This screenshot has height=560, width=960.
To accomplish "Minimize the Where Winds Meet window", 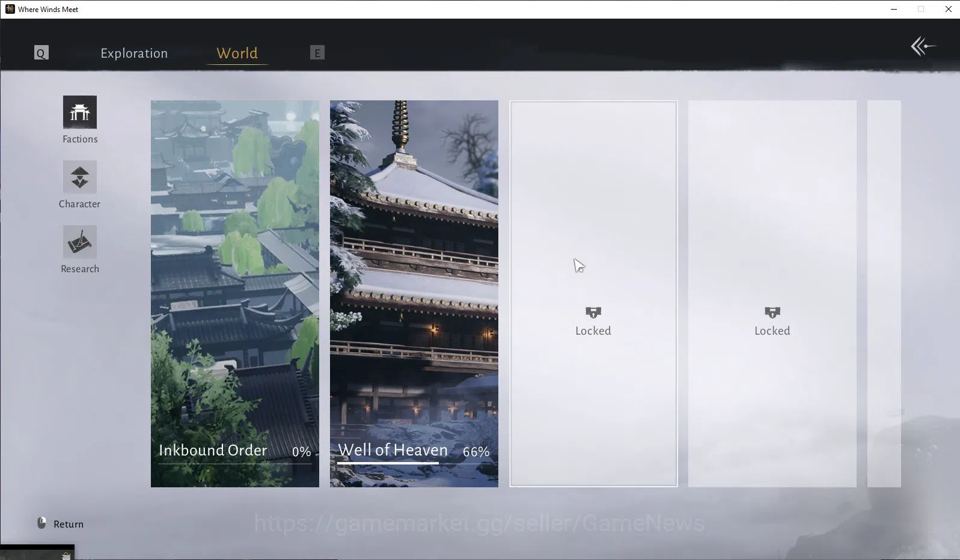I will pyautogui.click(x=894, y=9).
